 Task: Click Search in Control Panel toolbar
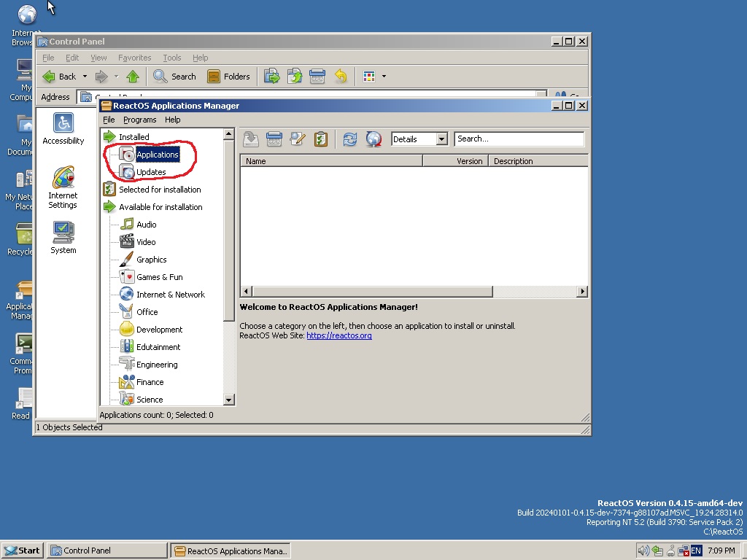(x=174, y=77)
